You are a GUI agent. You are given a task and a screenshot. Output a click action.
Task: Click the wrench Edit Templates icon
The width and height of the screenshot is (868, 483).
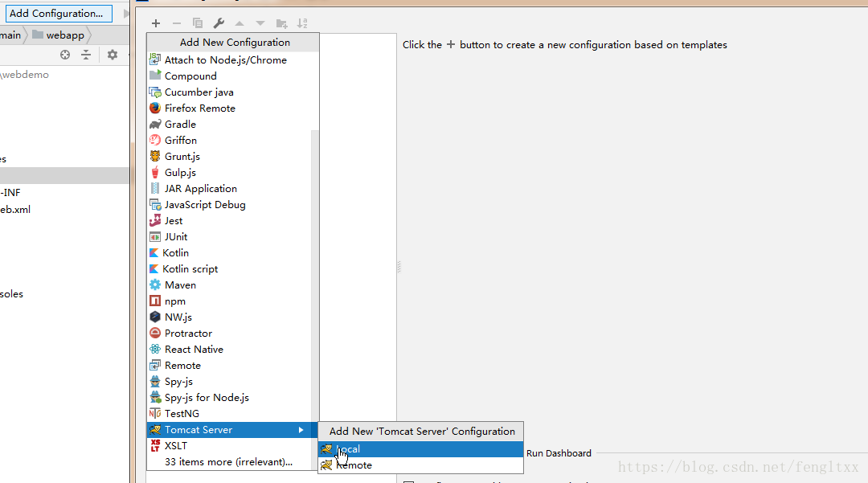click(x=219, y=23)
